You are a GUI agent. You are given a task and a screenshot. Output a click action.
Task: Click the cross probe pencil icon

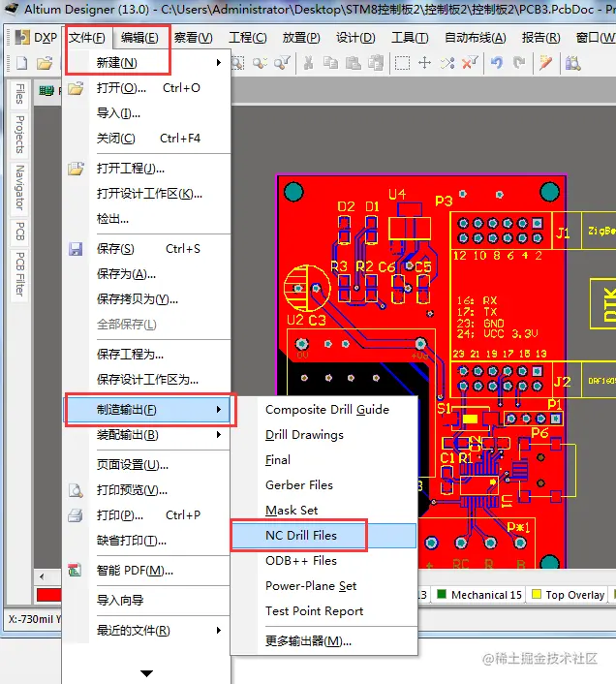tap(545, 63)
